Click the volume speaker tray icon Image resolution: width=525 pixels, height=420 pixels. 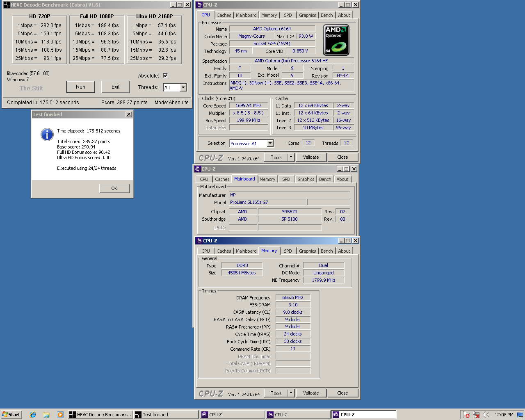[x=486, y=415]
